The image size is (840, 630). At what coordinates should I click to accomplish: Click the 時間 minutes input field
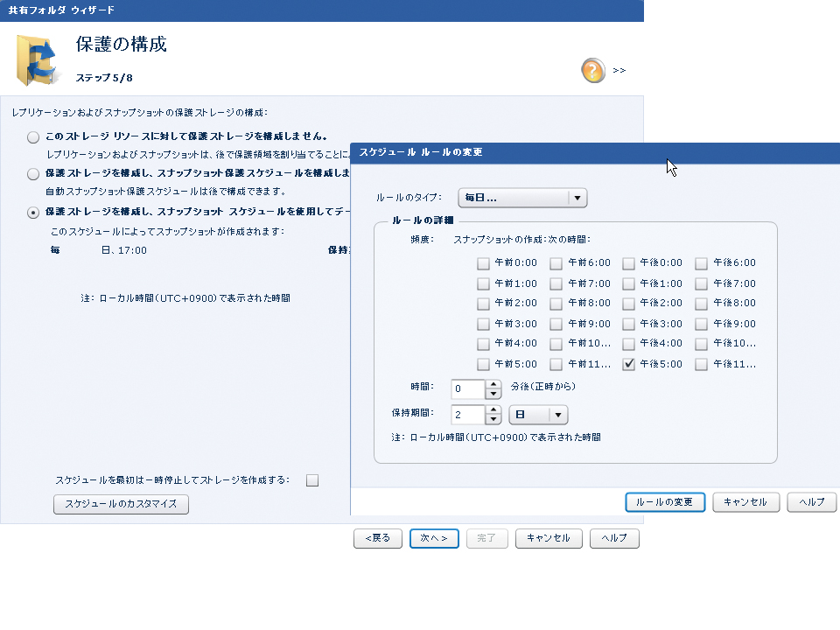(468, 388)
